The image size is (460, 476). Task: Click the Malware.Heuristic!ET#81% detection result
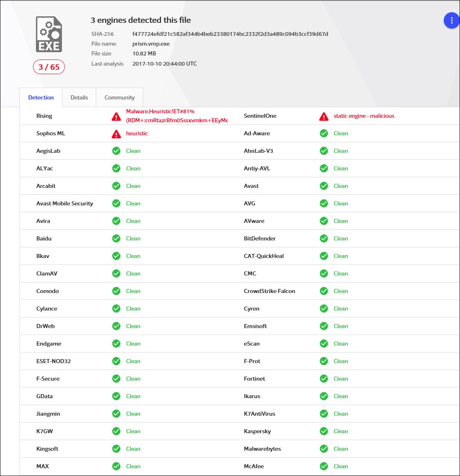click(160, 112)
